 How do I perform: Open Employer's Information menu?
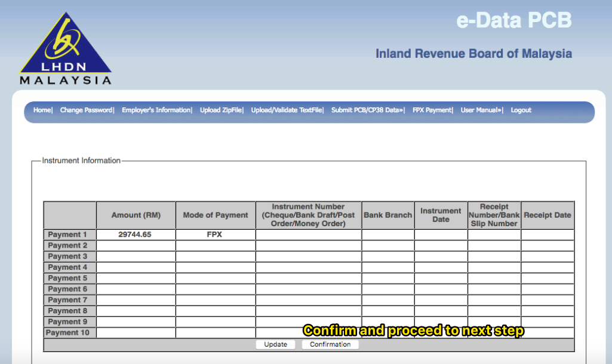[156, 110]
